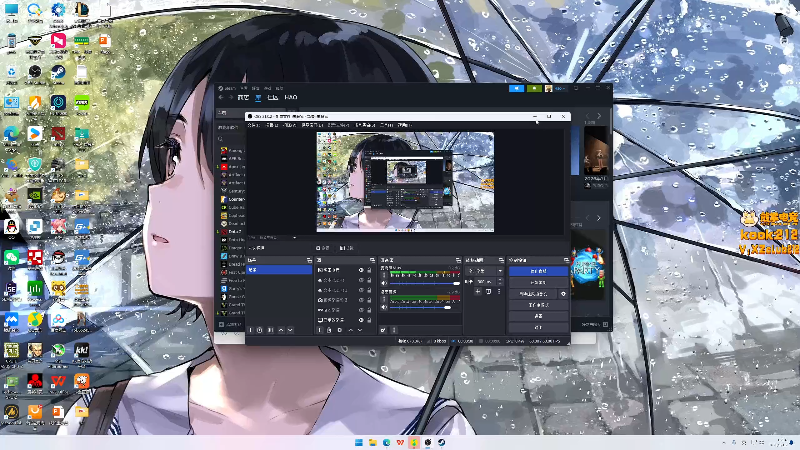This screenshot has width=800, height=450.
Task: Toggle lock on the third source row
Action: [369, 290]
